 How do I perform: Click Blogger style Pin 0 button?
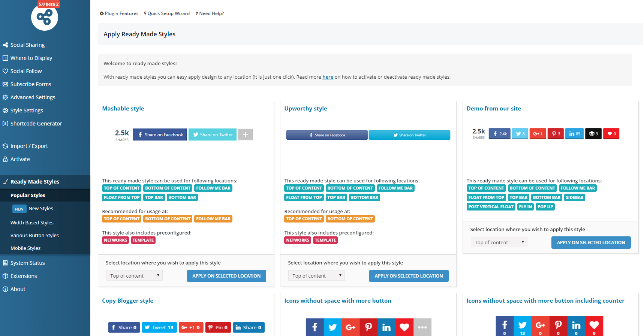[x=218, y=327]
